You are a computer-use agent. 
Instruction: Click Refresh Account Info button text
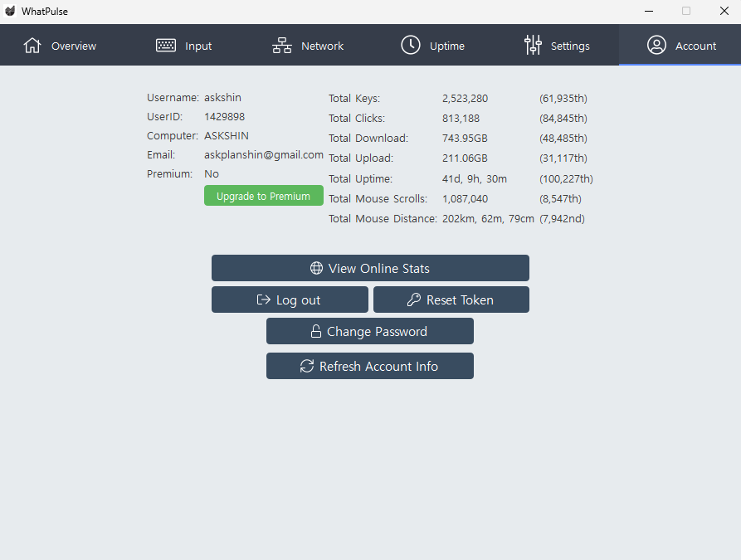coord(378,366)
